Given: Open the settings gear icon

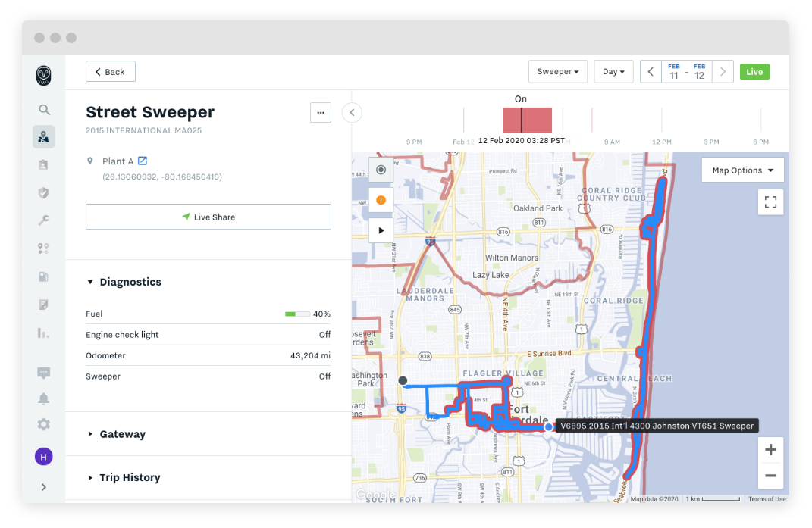Looking at the screenshot, I should tap(44, 424).
